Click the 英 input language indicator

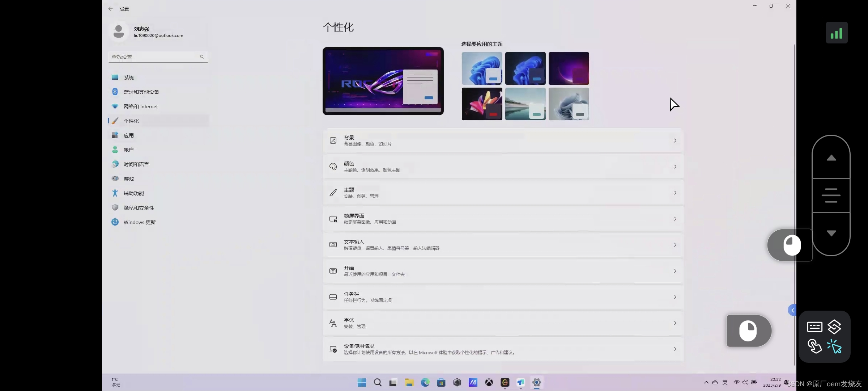tap(725, 382)
